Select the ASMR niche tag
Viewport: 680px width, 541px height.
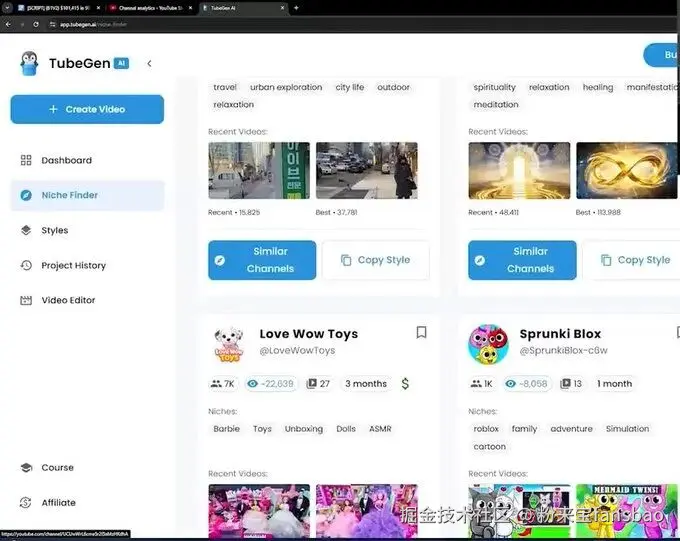[x=380, y=429]
